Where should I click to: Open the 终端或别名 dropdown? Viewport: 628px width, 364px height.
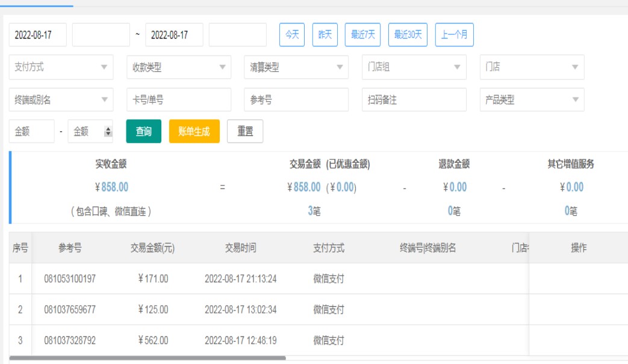pos(61,100)
